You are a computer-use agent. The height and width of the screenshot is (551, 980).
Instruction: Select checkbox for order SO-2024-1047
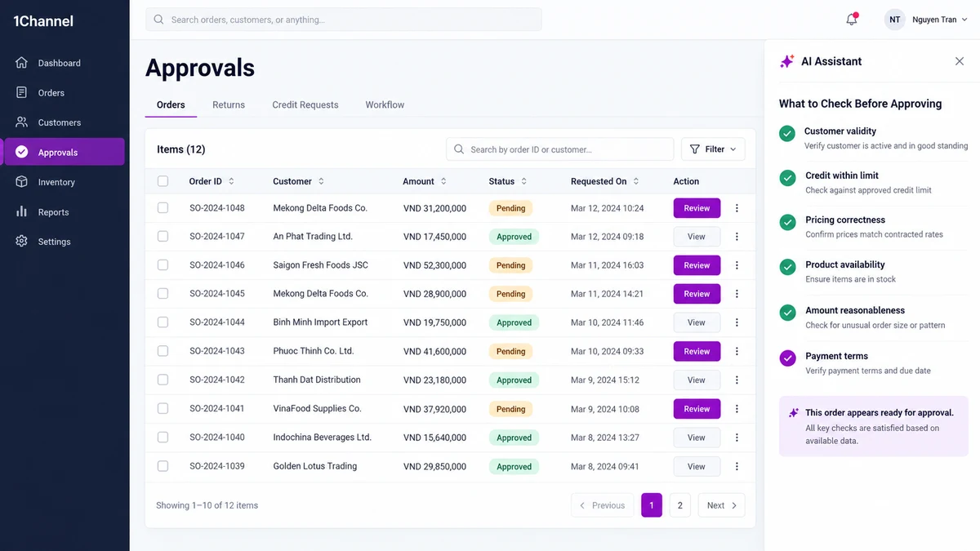click(x=163, y=237)
